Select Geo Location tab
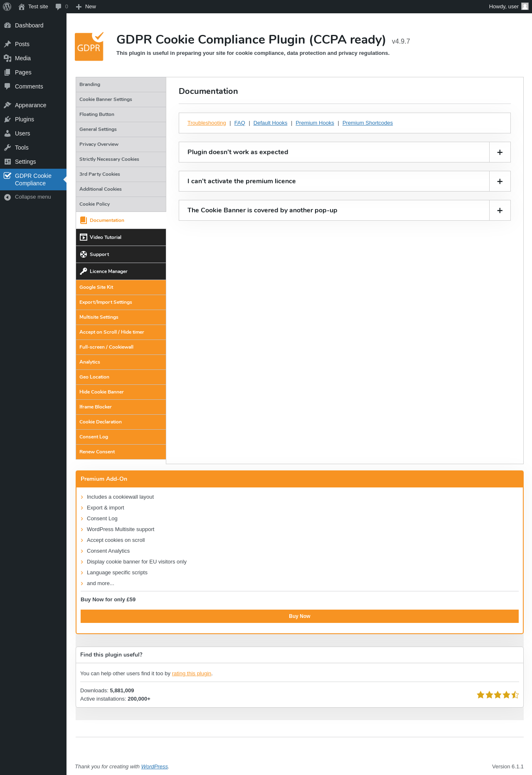 pos(121,377)
